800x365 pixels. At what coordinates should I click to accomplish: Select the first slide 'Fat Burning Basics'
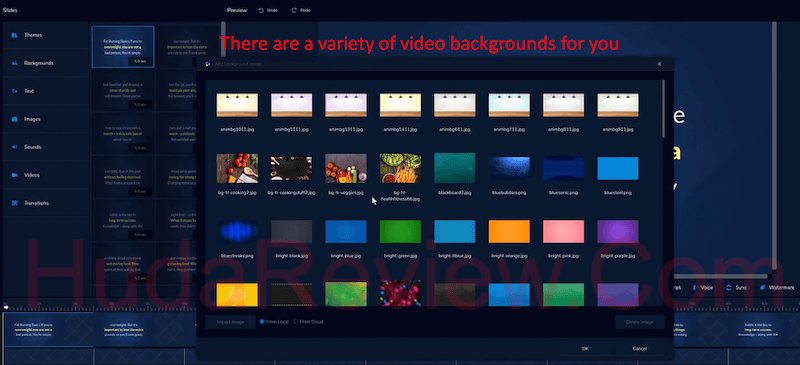123,46
